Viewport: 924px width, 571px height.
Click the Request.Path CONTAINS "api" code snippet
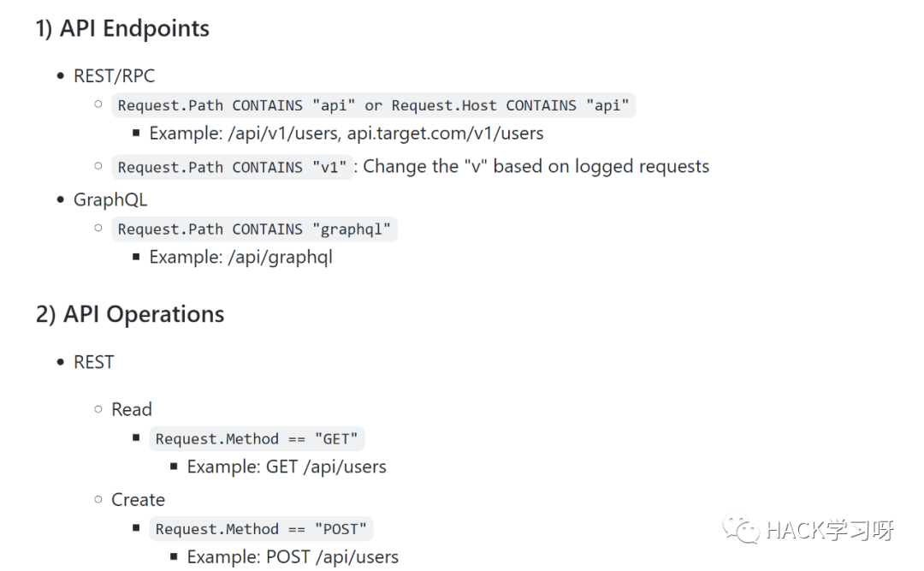(374, 105)
